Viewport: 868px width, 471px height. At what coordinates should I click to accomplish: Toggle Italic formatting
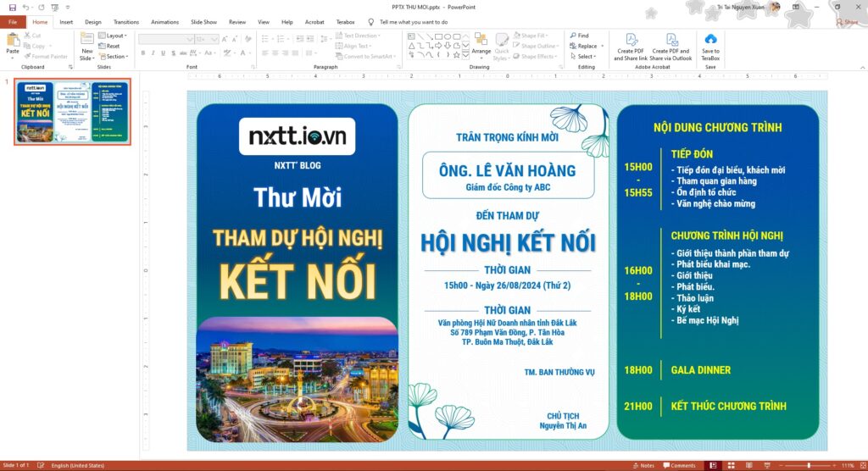tap(153, 53)
